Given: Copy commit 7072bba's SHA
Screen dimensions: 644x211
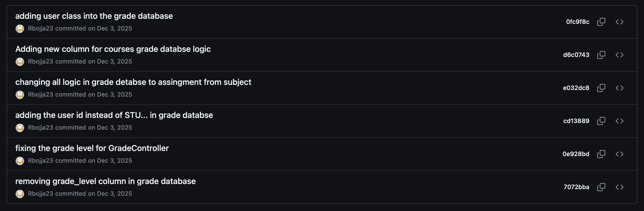Looking at the screenshot, I should click(601, 187).
